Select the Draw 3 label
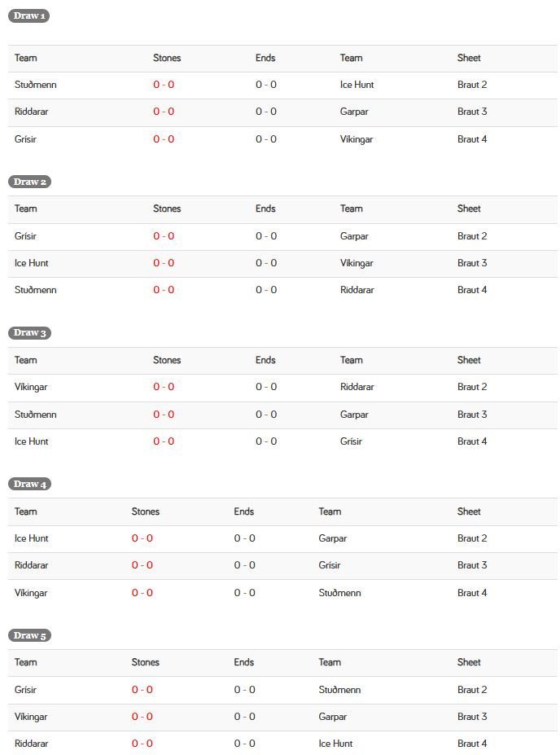Viewport: 560px width, 755px height. coord(29,333)
